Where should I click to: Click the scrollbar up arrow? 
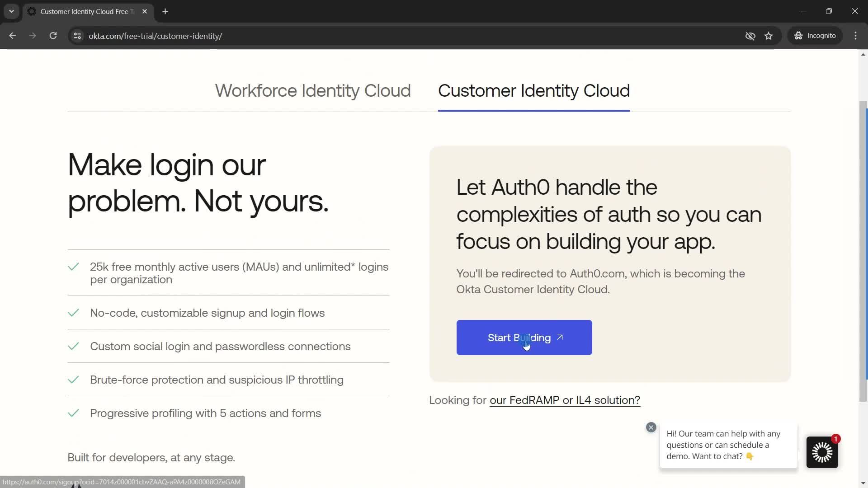point(863,54)
